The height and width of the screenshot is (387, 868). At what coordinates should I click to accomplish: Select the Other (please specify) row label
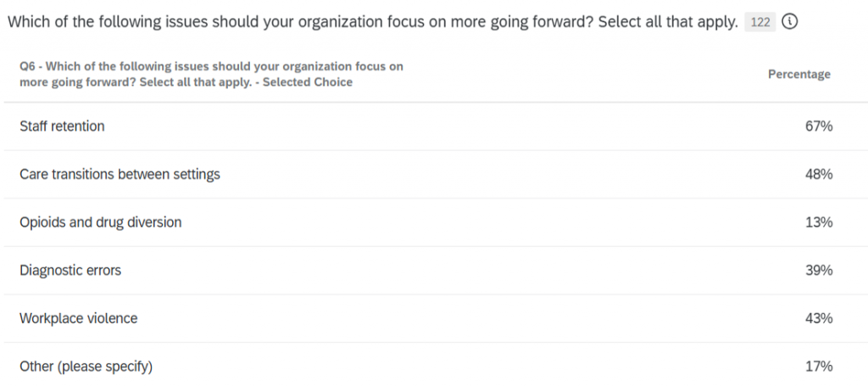(x=86, y=367)
